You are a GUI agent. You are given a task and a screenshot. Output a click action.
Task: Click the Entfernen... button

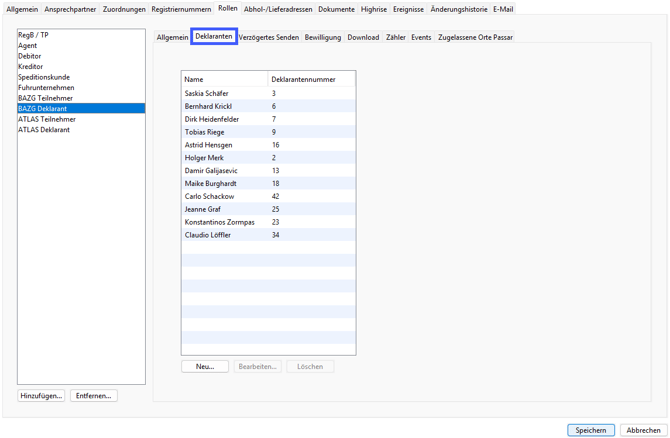(x=94, y=396)
